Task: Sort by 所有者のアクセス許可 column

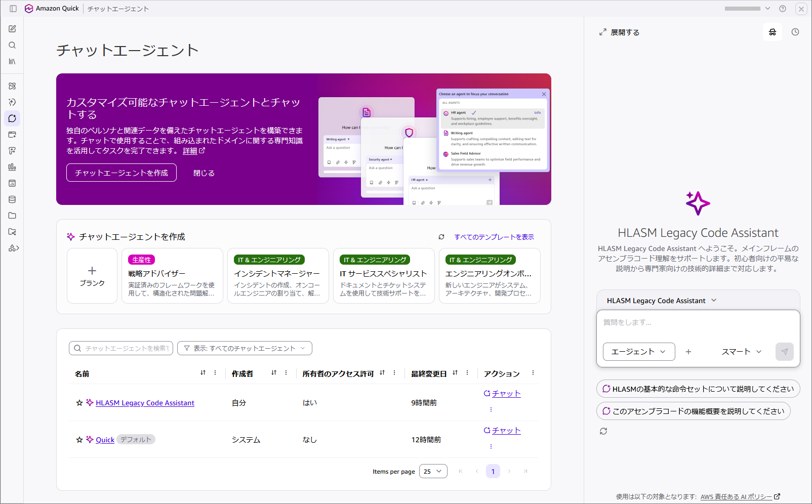Action: point(382,372)
